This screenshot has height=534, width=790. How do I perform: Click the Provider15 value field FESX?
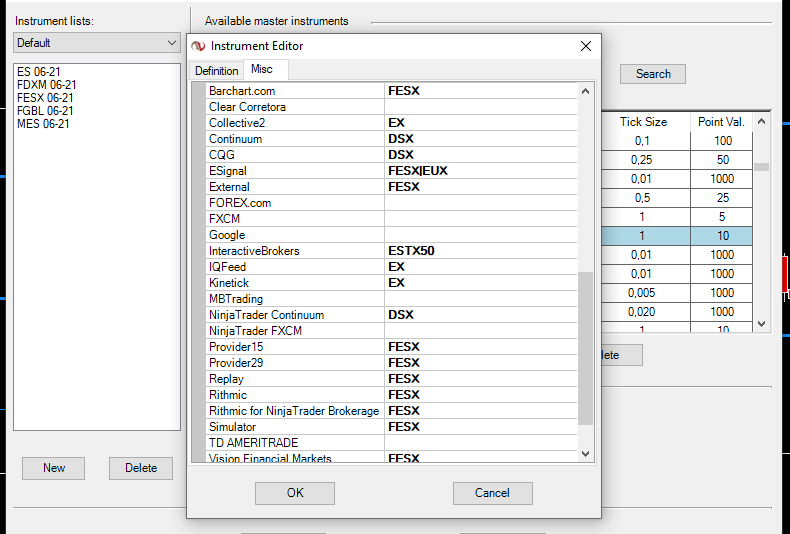pos(481,347)
